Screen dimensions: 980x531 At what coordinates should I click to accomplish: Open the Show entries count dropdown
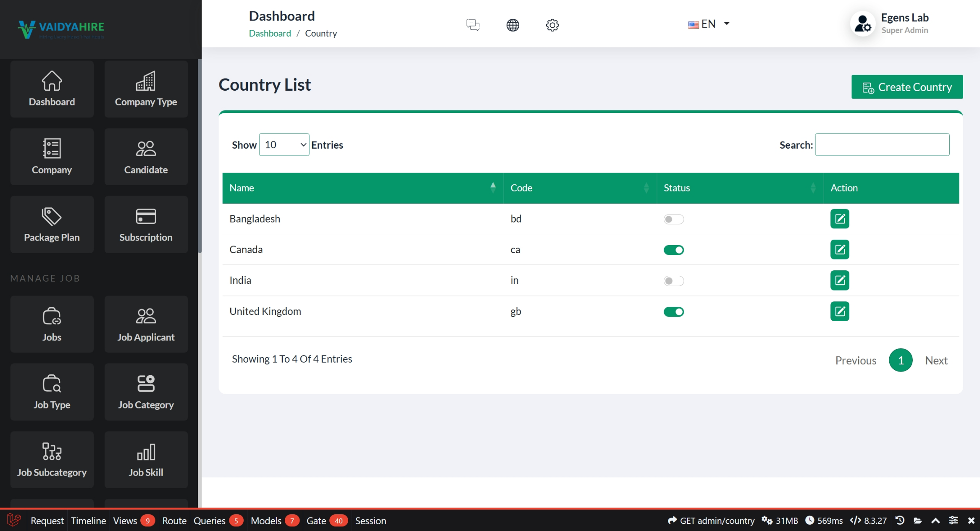pyautogui.click(x=284, y=145)
